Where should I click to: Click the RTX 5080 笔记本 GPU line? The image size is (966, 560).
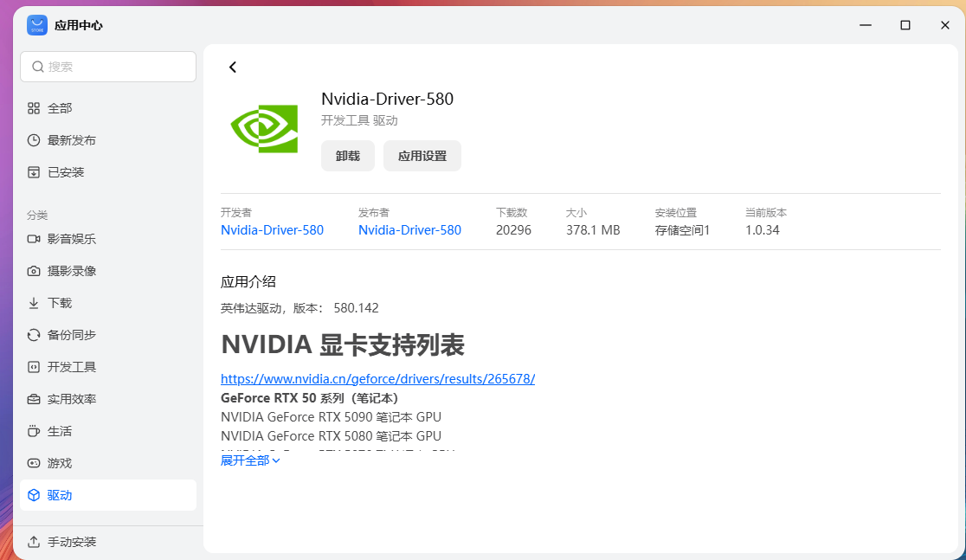pos(331,436)
